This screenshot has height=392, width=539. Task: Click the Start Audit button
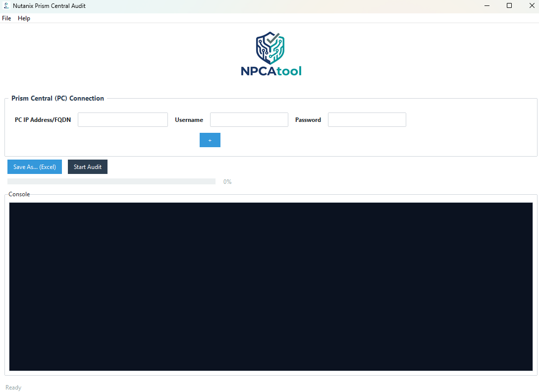pos(87,167)
